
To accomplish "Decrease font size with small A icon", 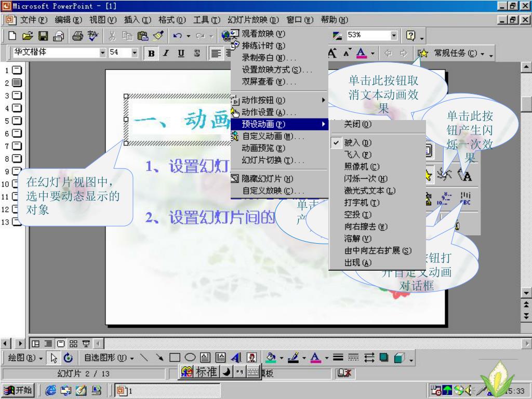I will click(x=347, y=54).
